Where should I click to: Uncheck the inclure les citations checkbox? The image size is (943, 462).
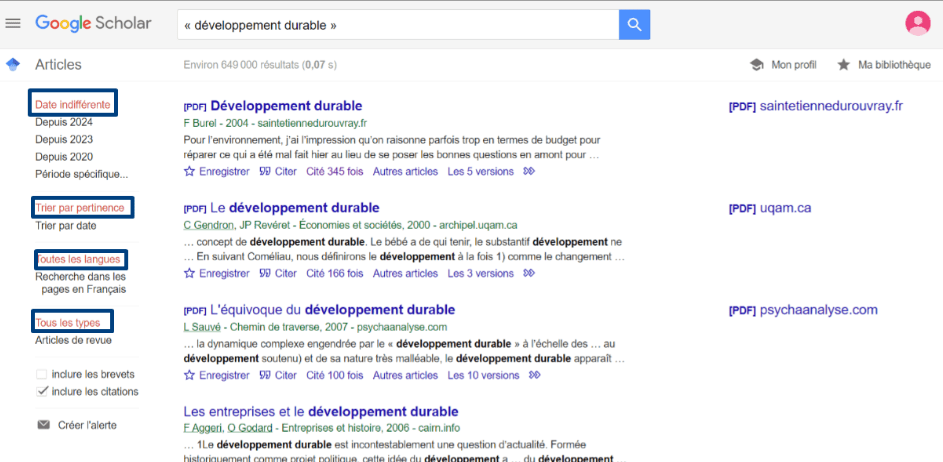(42, 392)
